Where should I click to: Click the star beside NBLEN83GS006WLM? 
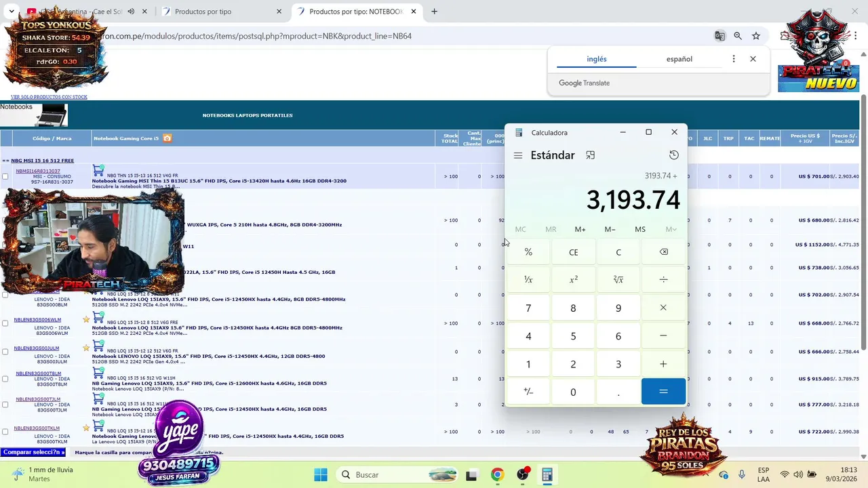[x=86, y=319]
